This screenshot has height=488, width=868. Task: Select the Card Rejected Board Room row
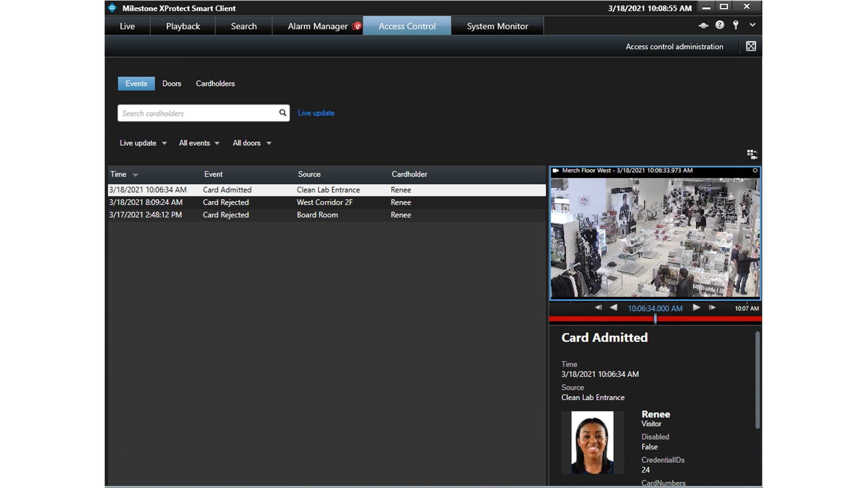click(x=326, y=215)
